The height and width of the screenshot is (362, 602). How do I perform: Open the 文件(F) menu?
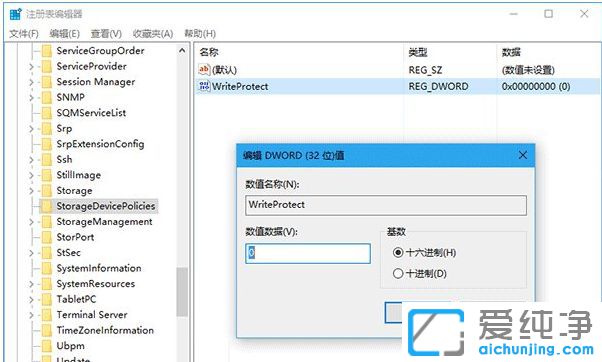click(x=24, y=34)
